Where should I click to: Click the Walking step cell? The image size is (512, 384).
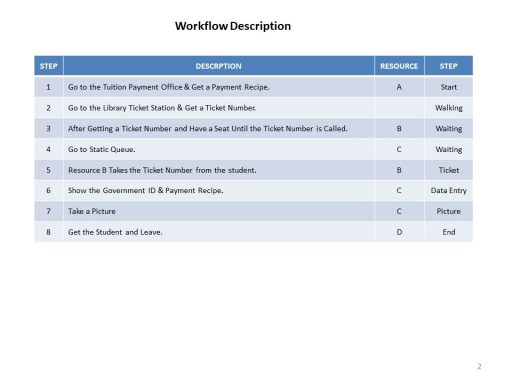[x=448, y=108]
